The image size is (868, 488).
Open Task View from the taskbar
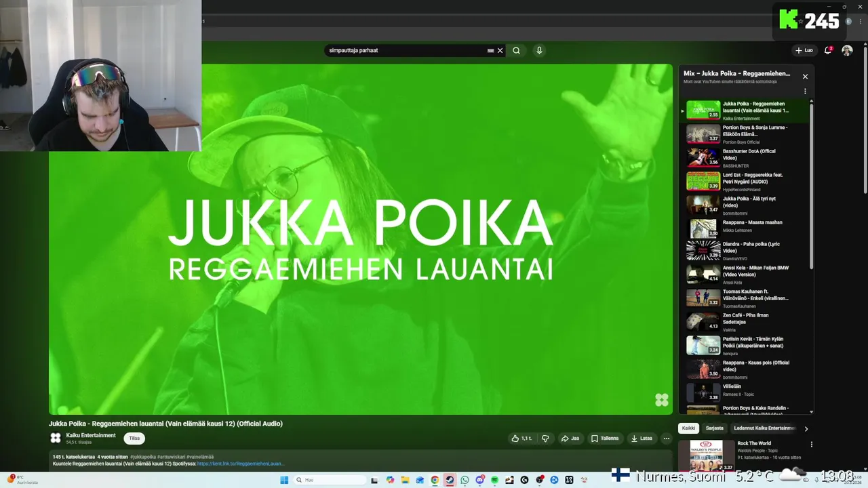click(374, 480)
